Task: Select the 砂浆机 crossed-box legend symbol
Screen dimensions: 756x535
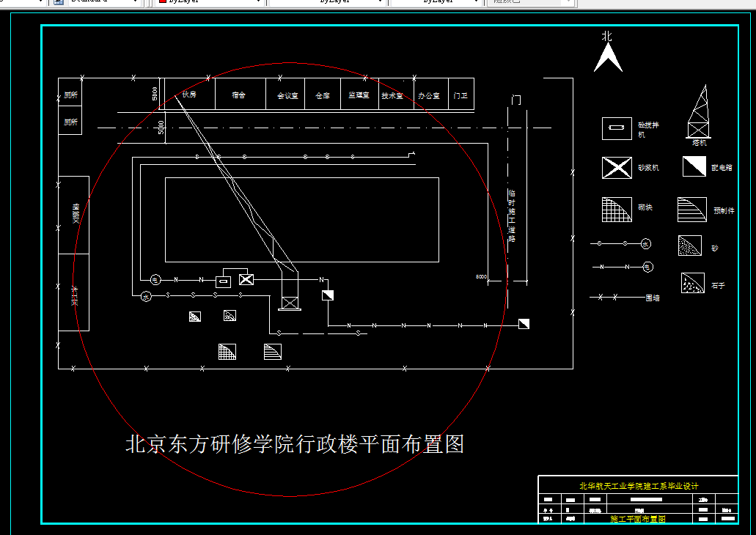Action: (x=617, y=168)
